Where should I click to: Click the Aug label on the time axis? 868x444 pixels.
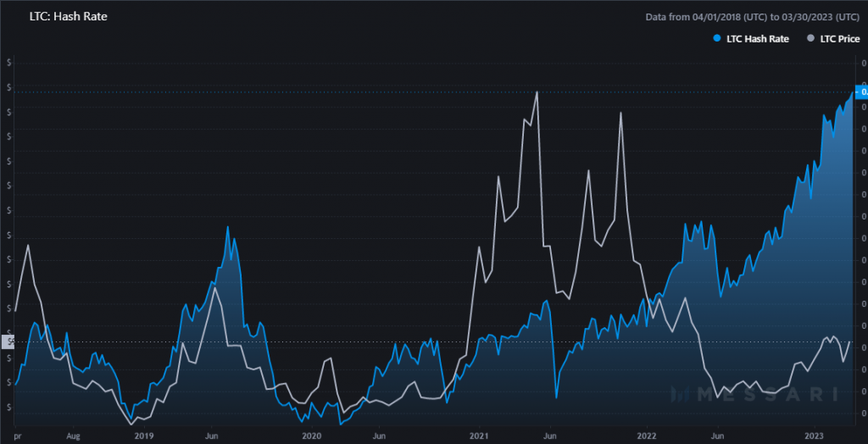pyautogui.click(x=73, y=436)
